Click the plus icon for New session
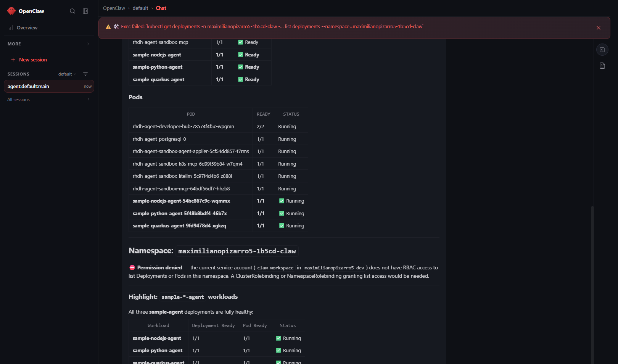The height and width of the screenshot is (364, 618). pyautogui.click(x=13, y=60)
